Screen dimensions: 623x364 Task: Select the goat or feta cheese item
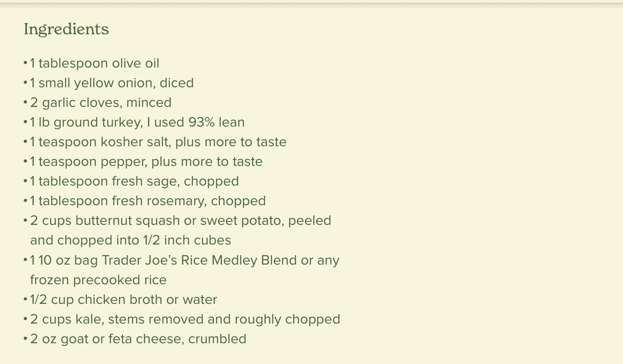pos(138,339)
